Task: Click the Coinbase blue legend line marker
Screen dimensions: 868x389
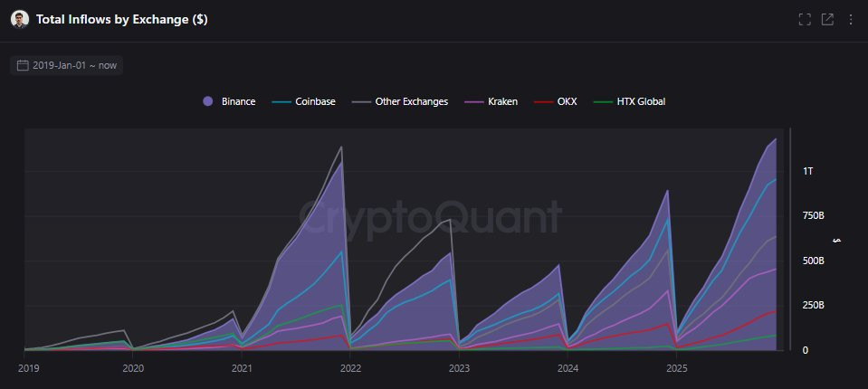Action: [x=281, y=102]
